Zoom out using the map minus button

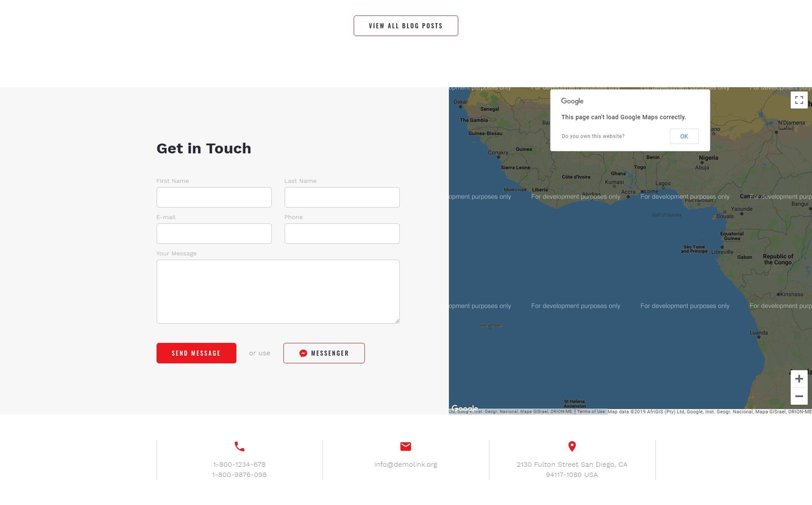799,396
